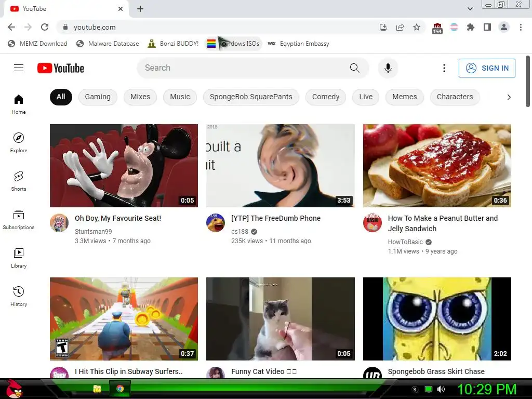Viewport: 532px width, 399px height.
Task: Play the swirled face thumbnail
Action: pos(281,166)
